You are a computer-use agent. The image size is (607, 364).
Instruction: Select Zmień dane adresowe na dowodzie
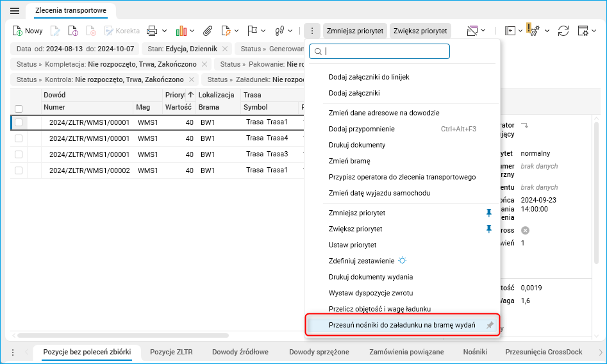pyautogui.click(x=384, y=113)
